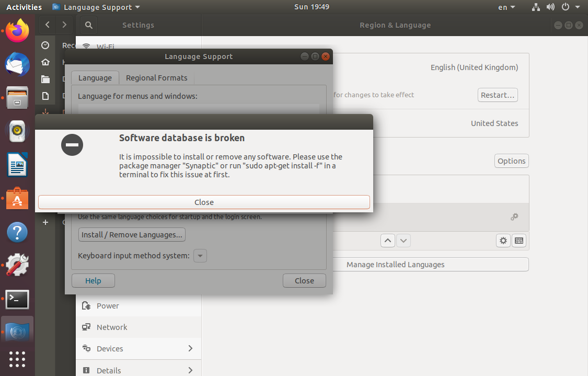Expand Details in Settings sidebar

pos(139,370)
